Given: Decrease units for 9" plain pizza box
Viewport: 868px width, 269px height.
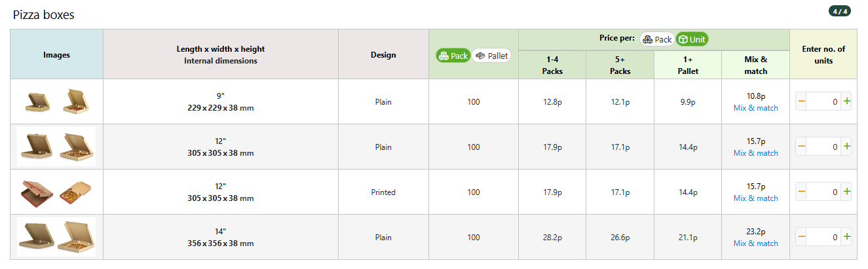Looking at the screenshot, I should coord(801,101).
